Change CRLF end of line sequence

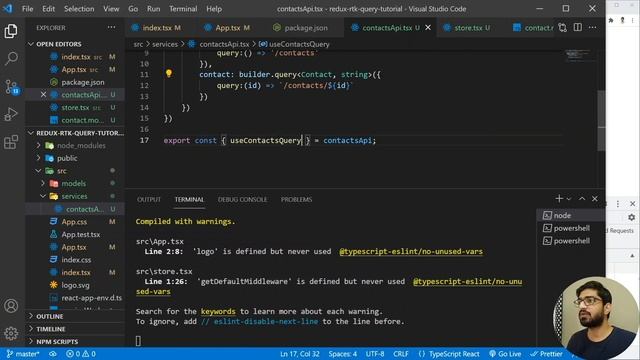click(x=400, y=354)
